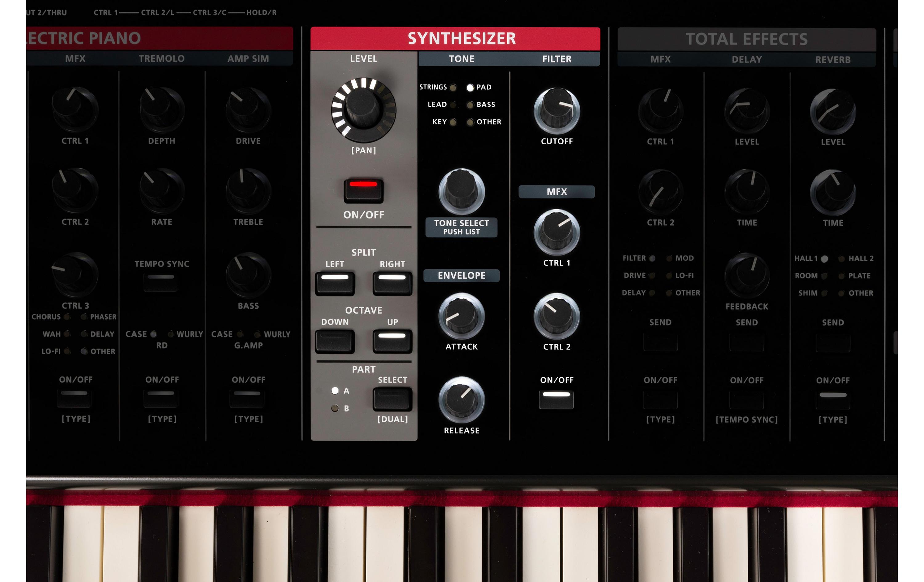Click the RELEASE envelope knob
Viewport: 924px width, 582px height.
coord(462,400)
